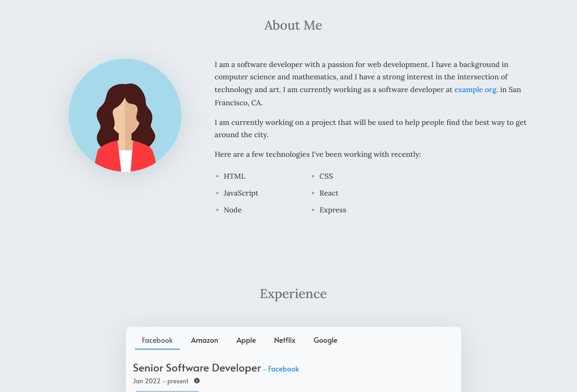Open the Google experience tab

[325, 340]
